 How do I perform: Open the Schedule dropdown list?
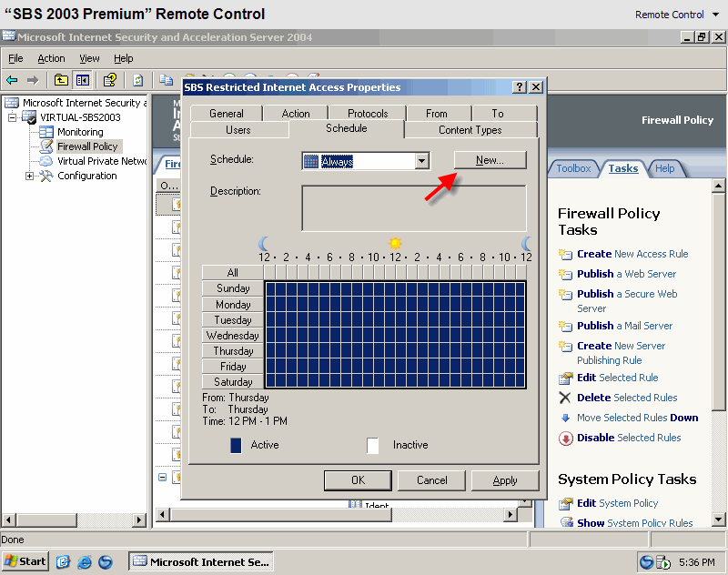(x=421, y=162)
